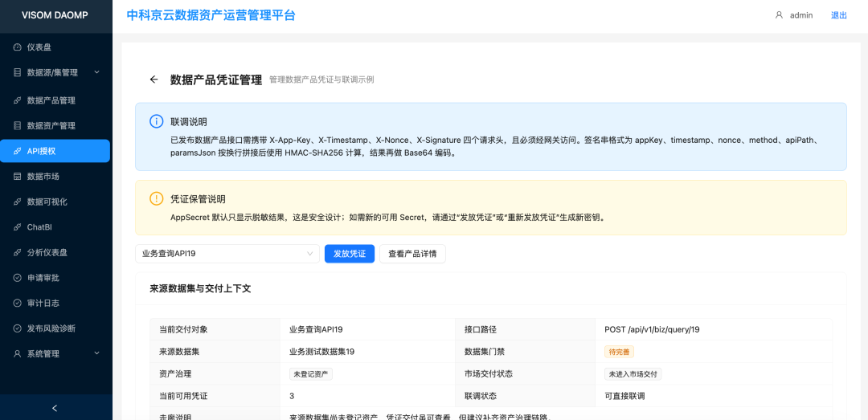Open the 业务查询API19 product dropdown
This screenshot has width=868, height=420.
227,254
